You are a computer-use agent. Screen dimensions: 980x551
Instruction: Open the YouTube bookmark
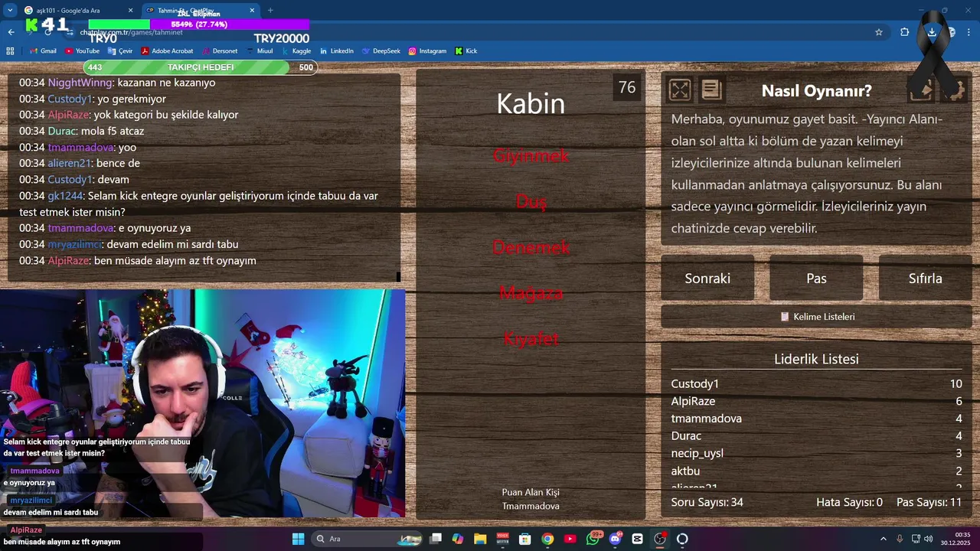tap(82, 51)
